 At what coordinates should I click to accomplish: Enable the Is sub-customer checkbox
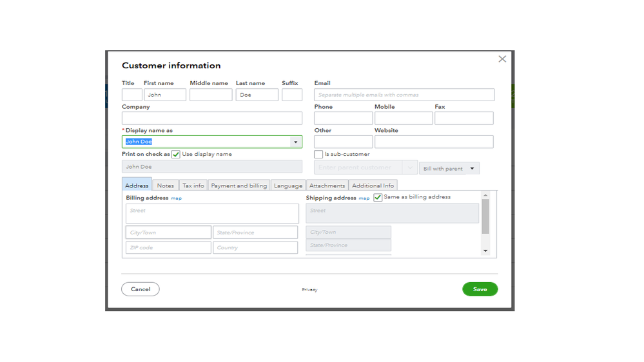(x=318, y=155)
